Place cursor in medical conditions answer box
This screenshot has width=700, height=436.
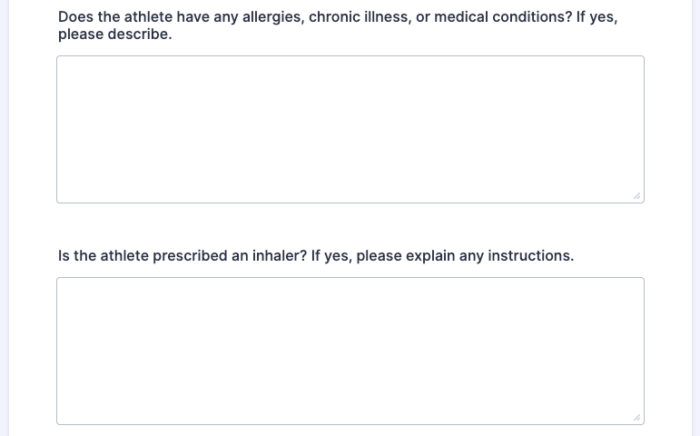click(350, 129)
